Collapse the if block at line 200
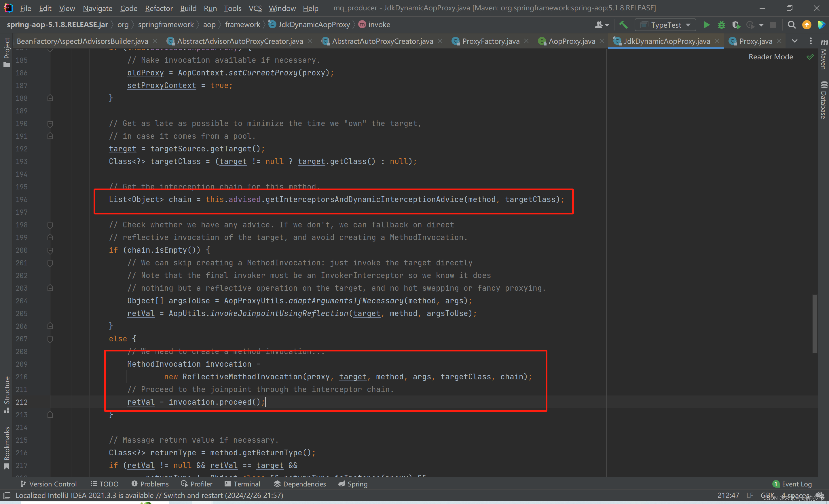The height and width of the screenshot is (504, 829). pos(50,250)
